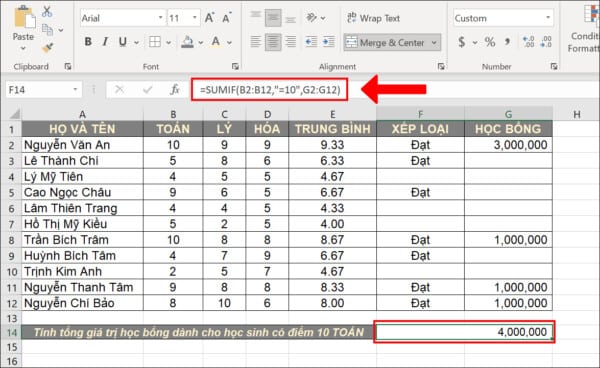
Task: Click cell with value 3,000,000
Action: tap(508, 145)
